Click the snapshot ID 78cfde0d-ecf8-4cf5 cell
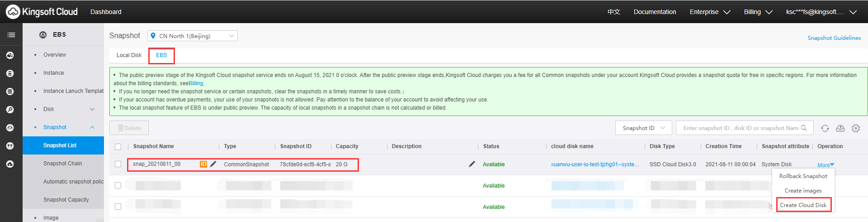This screenshot has width=868, height=222. (x=305, y=164)
